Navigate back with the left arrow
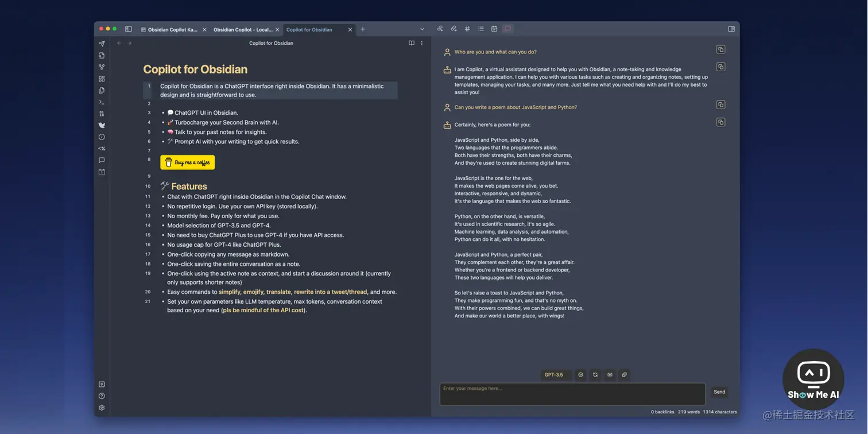This screenshot has height=434, width=868. click(119, 43)
